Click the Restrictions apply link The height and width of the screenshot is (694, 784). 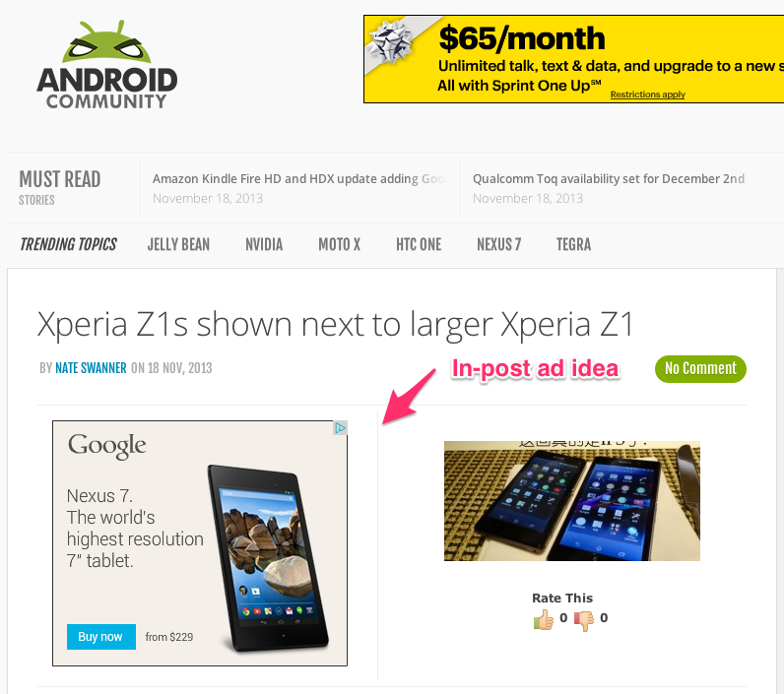tap(647, 95)
